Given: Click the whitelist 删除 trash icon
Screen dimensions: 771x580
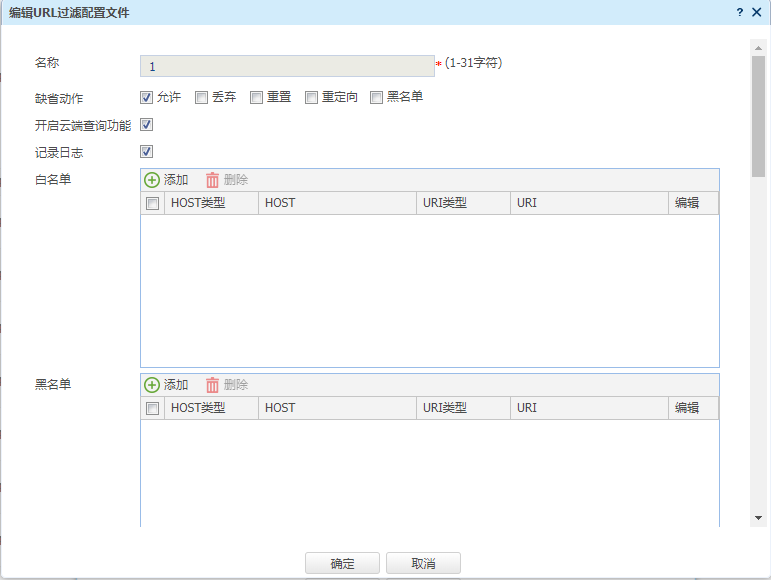Looking at the screenshot, I should (212, 180).
